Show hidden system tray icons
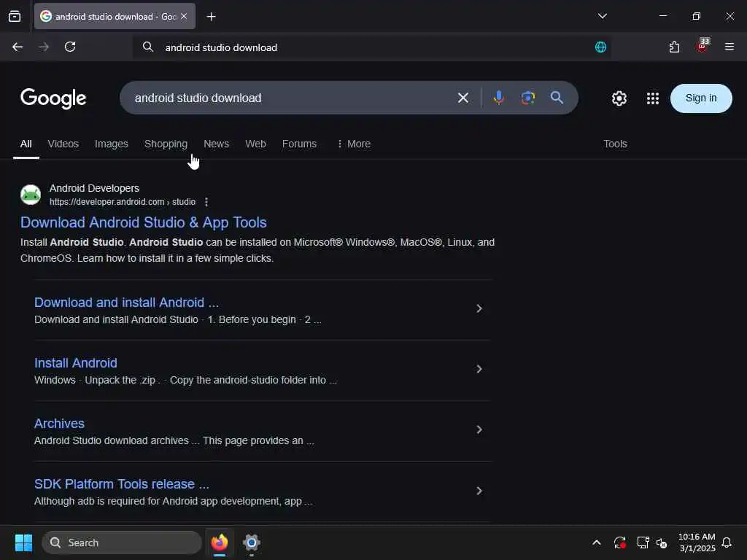The height and width of the screenshot is (560, 747). [x=597, y=542]
